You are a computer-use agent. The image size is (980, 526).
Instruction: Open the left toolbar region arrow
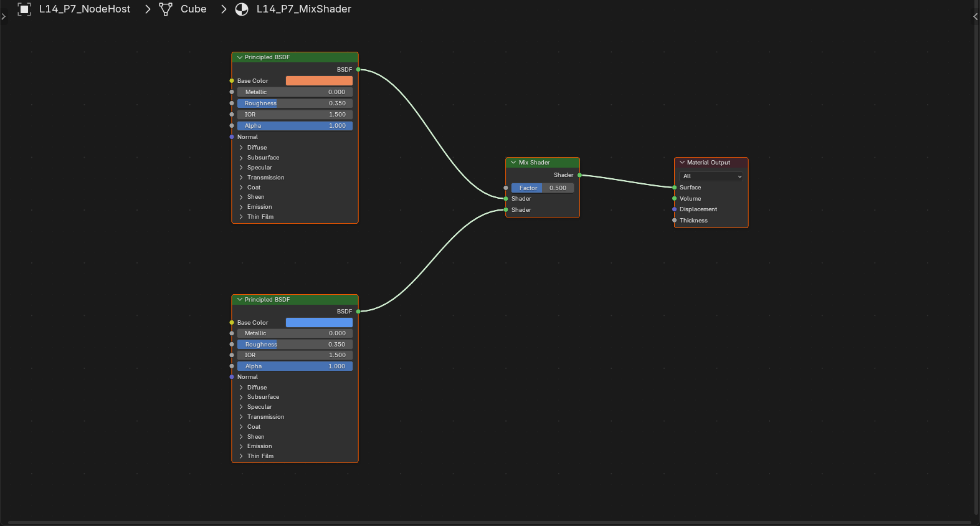tap(3, 16)
